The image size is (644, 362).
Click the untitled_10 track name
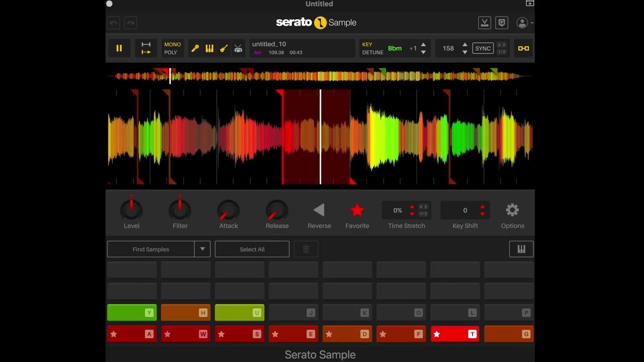[x=269, y=44]
